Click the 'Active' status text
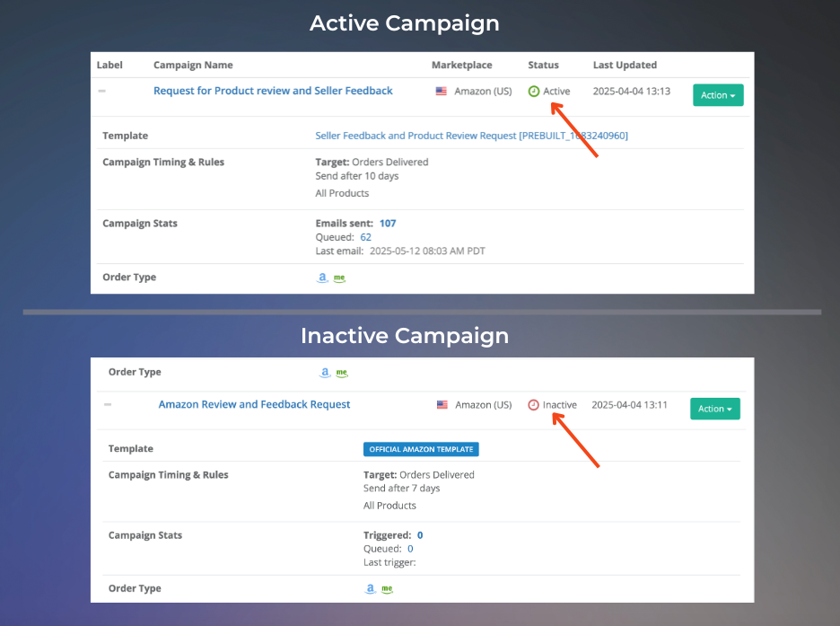 coord(556,91)
